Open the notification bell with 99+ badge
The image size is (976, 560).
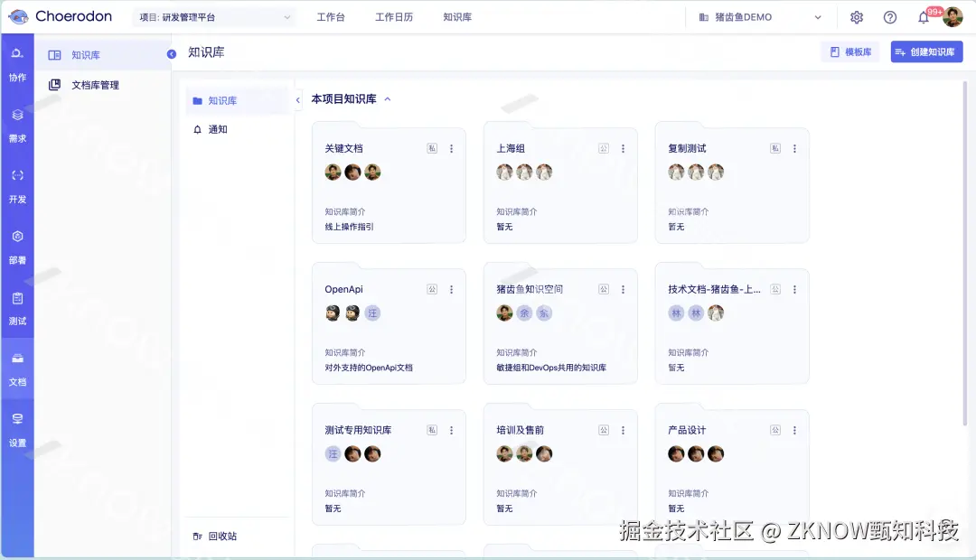coord(924,16)
